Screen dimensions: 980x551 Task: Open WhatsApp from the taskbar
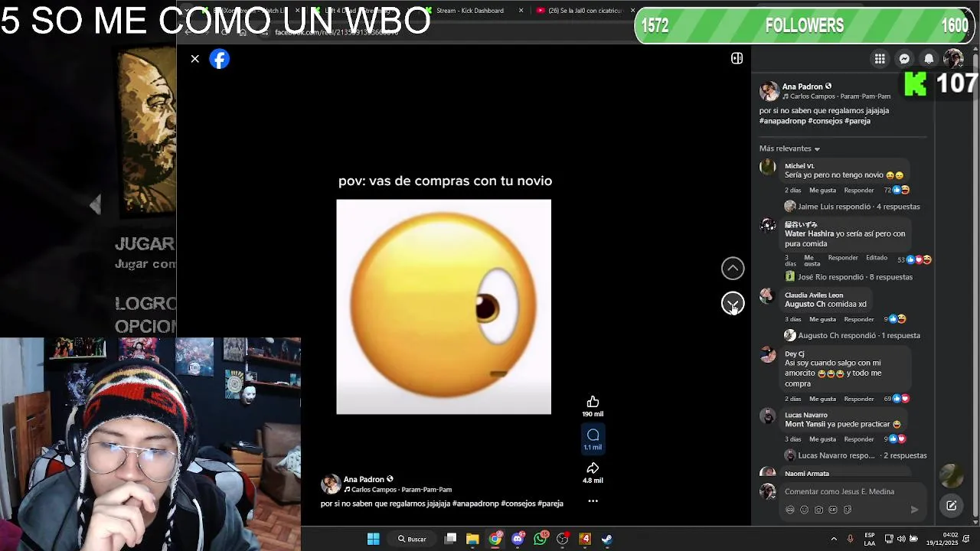pos(541,539)
